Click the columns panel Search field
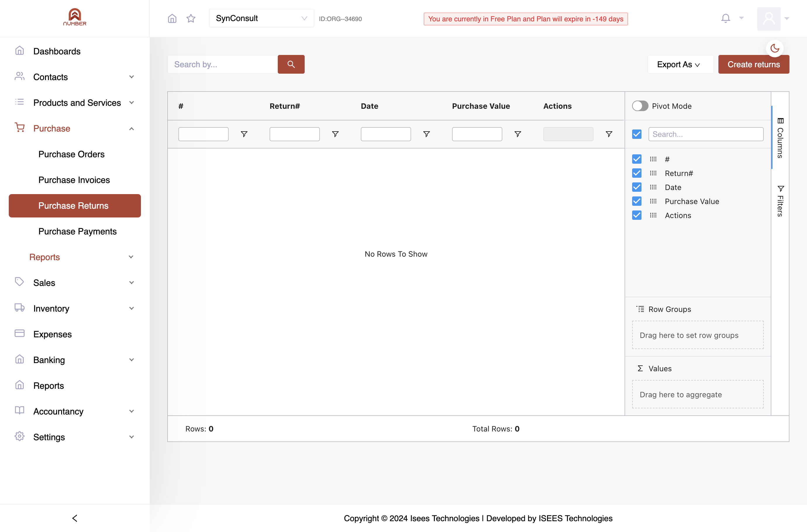 706,134
